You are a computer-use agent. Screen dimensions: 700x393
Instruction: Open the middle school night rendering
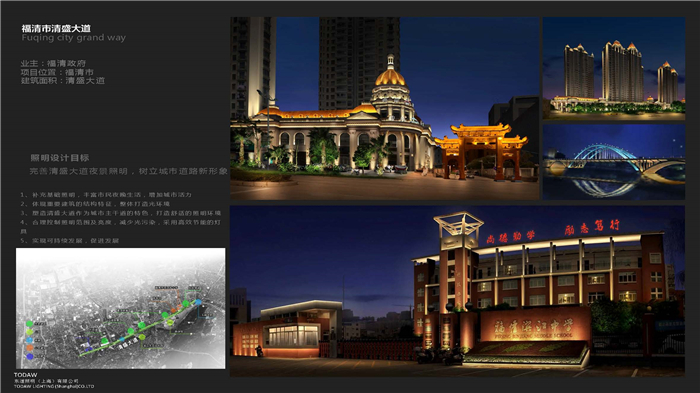coord(457,291)
